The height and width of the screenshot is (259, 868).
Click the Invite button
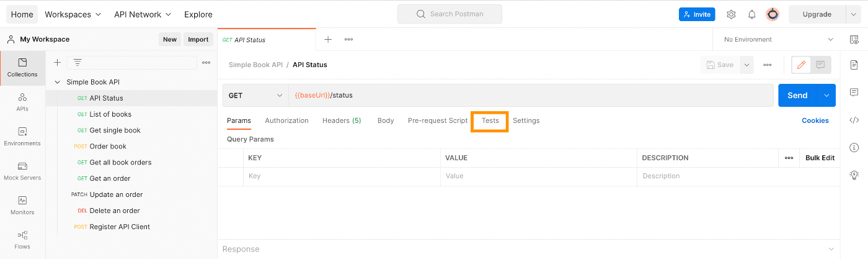697,14
